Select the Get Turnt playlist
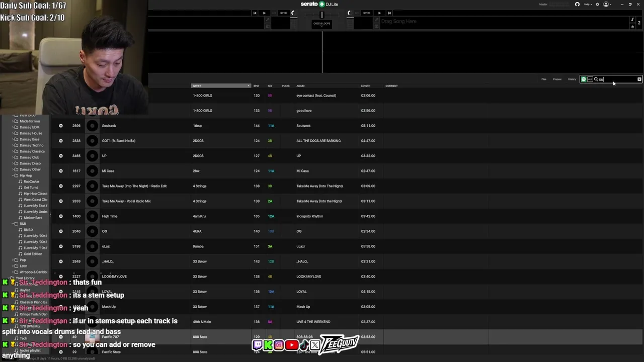644x362 pixels. coord(31,188)
